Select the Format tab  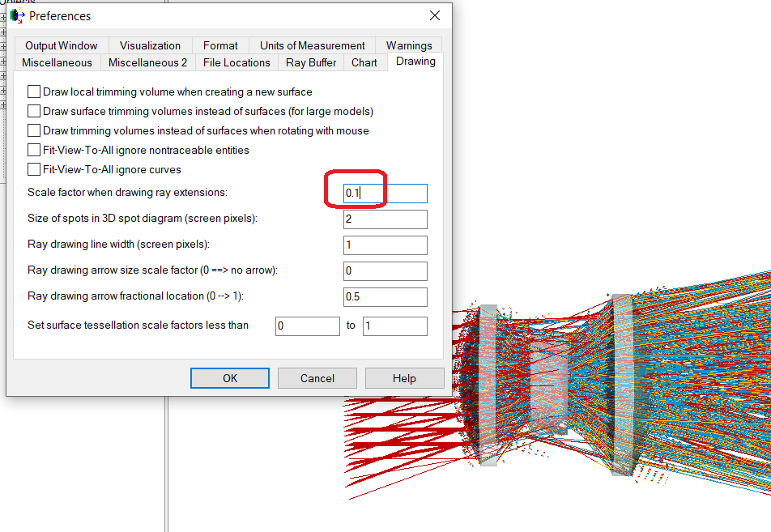(x=220, y=45)
